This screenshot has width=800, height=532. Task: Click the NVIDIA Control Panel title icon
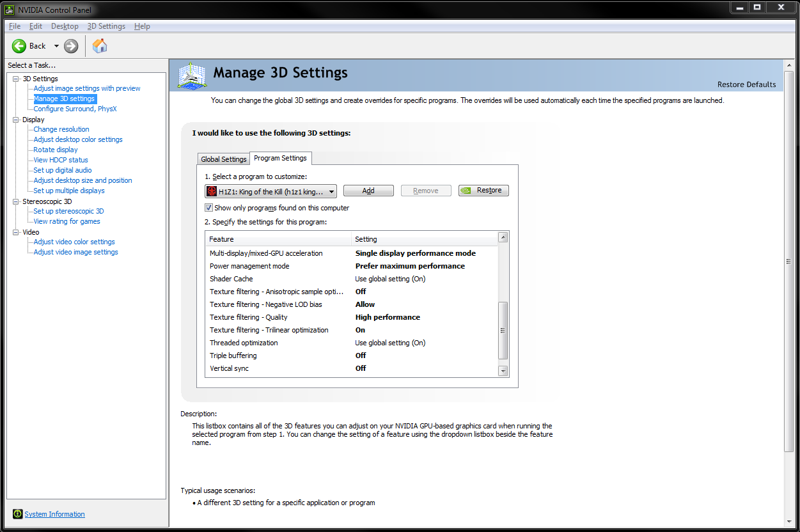tap(10, 9)
